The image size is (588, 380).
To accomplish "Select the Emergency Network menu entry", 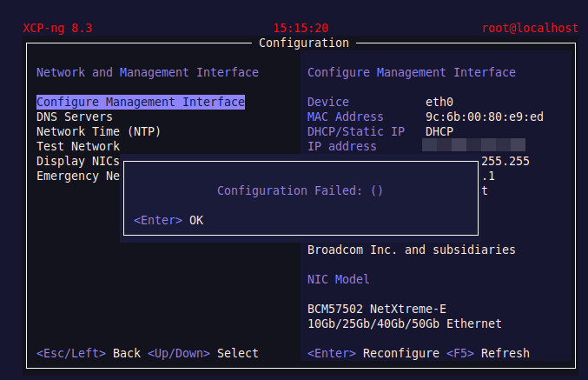I will (x=77, y=176).
